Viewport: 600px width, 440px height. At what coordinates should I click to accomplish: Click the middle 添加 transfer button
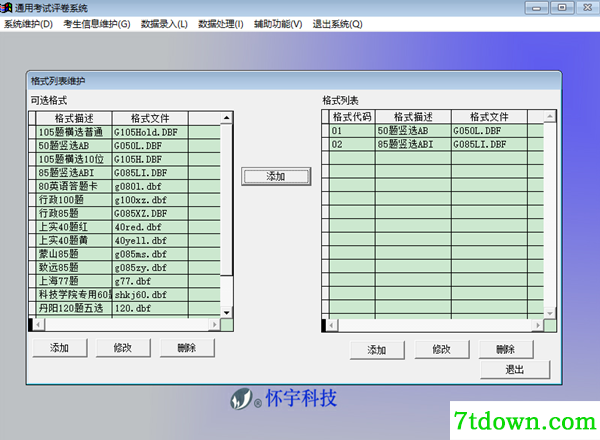click(x=276, y=176)
